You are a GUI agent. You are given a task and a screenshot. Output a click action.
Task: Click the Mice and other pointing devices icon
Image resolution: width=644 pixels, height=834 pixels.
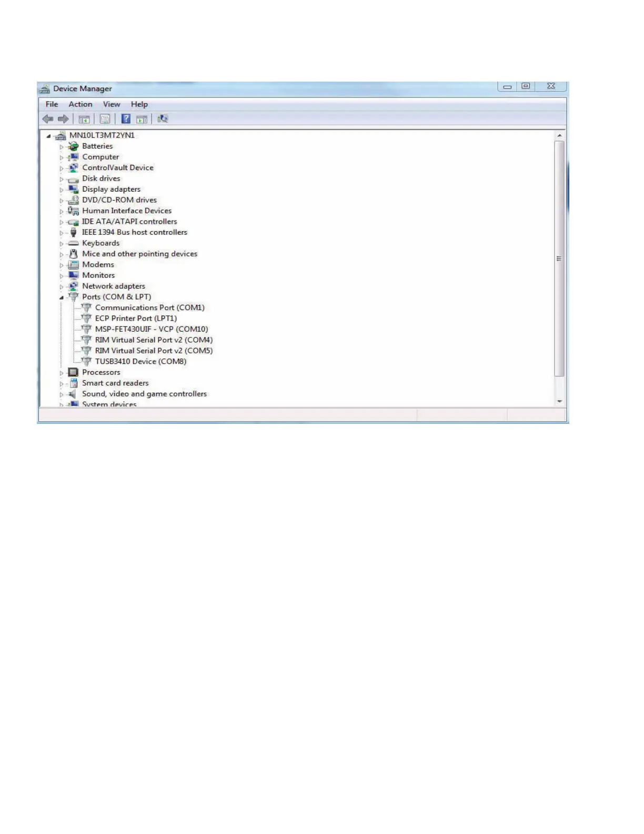(74, 254)
